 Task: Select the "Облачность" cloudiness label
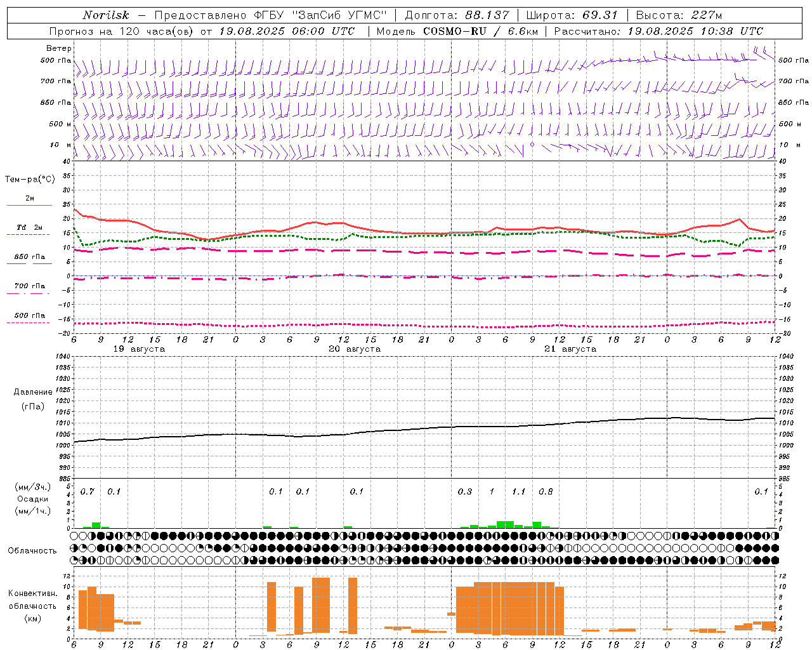pyautogui.click(x=32, y=551)
